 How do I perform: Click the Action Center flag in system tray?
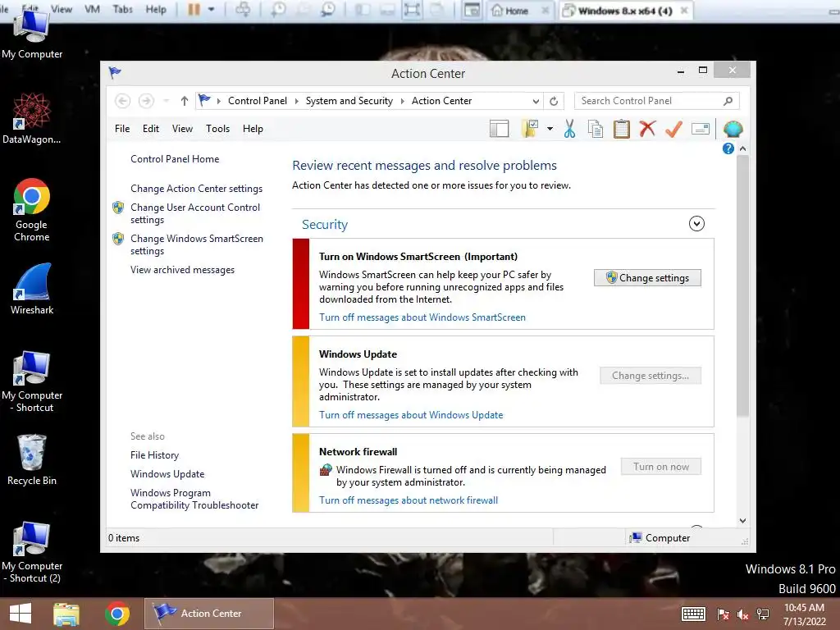(724, 614)
